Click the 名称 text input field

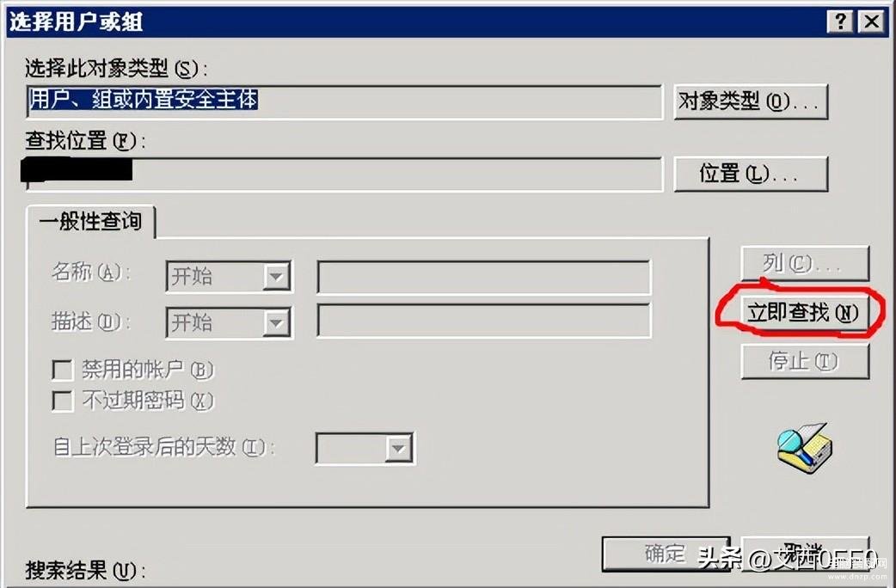483,277
